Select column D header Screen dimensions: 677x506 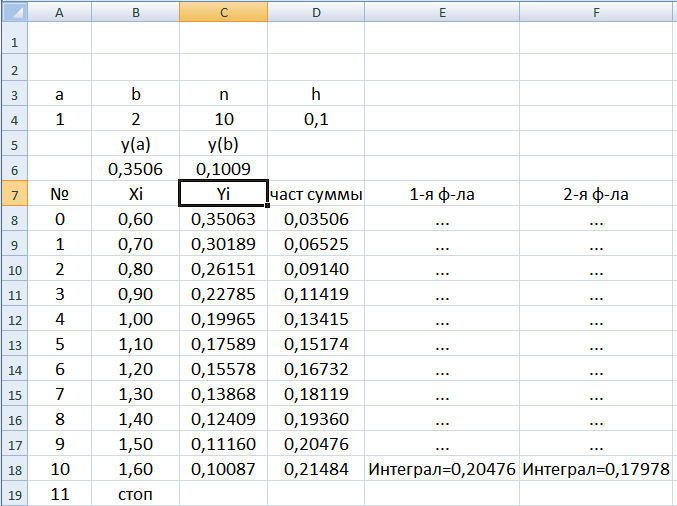tap(316, 12)
